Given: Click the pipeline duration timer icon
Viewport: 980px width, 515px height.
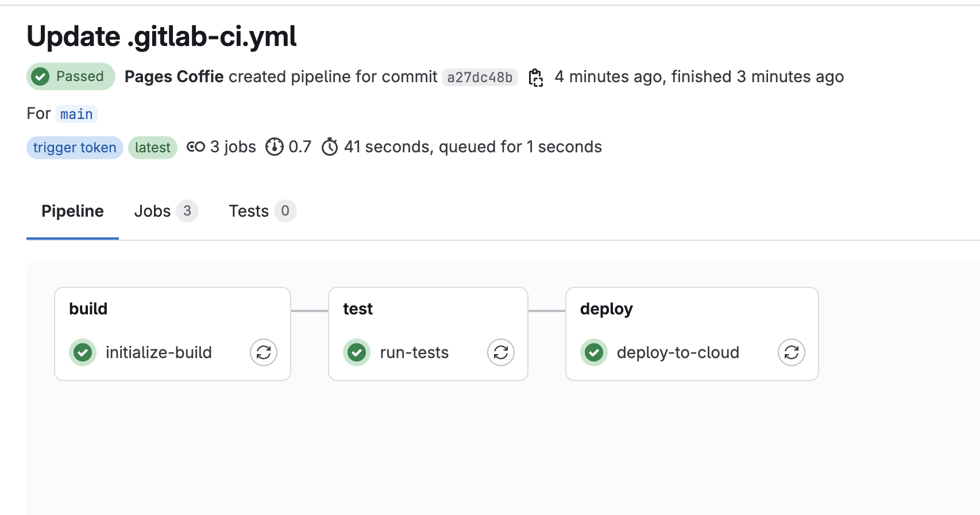Looking at the screenshot, I should [330, 147].
